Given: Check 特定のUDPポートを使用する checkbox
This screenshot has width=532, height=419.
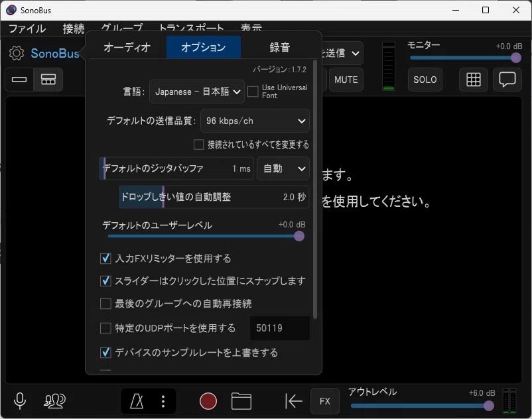Looking at the screenshot, I should point(105,328).
